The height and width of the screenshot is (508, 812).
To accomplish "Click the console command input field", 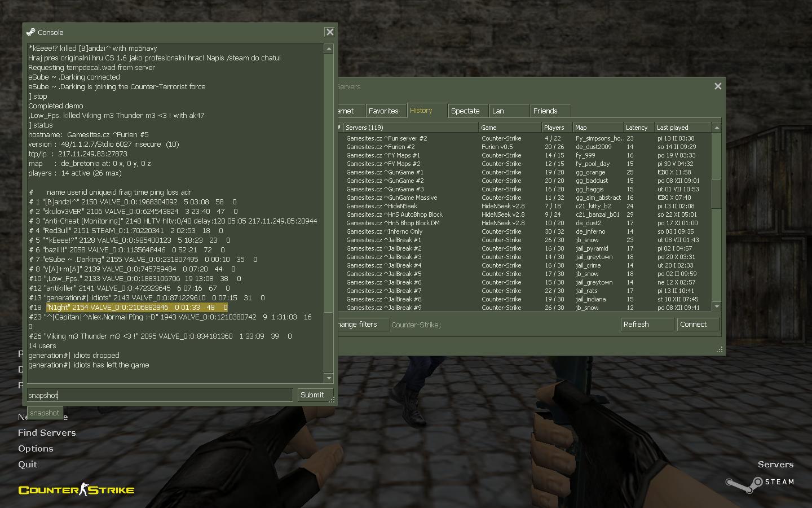I will pos(160,395).
